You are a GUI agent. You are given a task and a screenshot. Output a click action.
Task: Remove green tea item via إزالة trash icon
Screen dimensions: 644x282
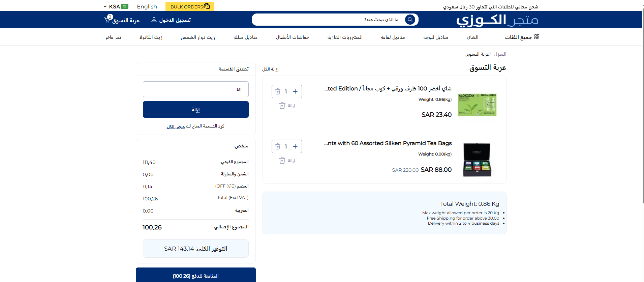pos(282,106)
